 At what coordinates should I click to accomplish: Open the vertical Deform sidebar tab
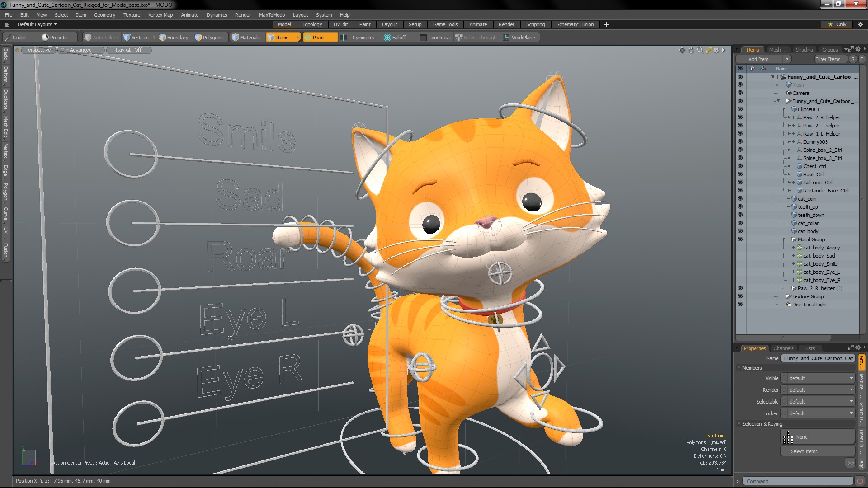(5, 74)
